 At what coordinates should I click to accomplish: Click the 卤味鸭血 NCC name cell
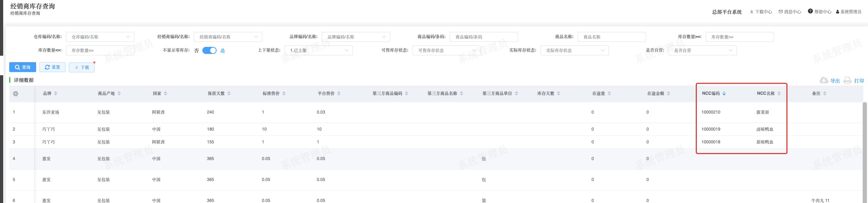pos(765,129)
